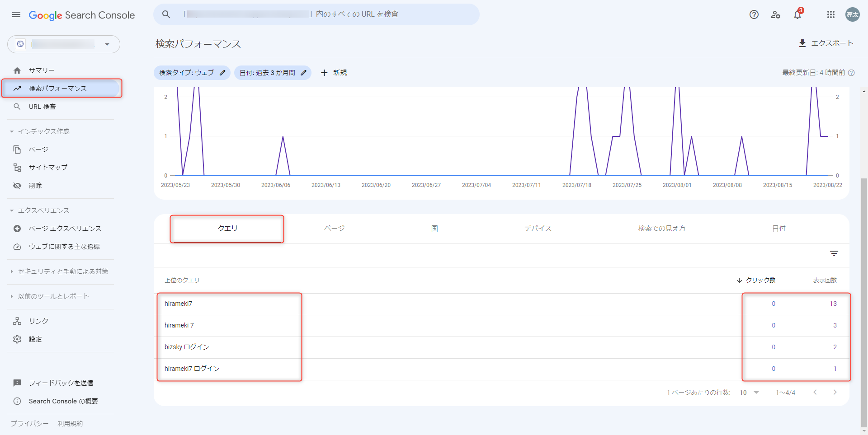
Task: Switch to the 日付 tab
Action: (778, 229)
